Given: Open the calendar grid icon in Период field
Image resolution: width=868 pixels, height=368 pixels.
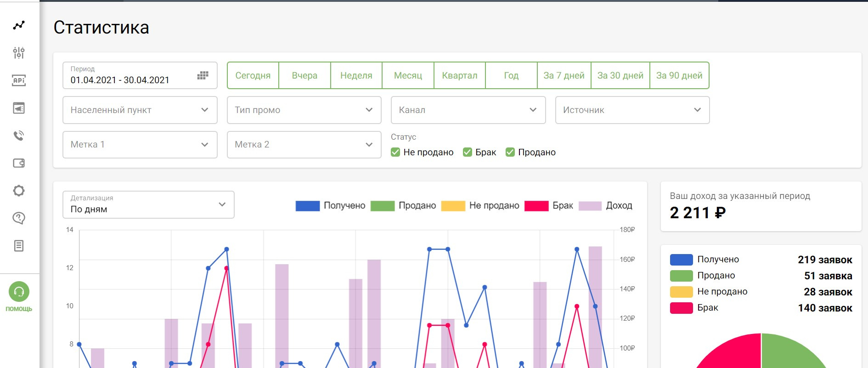Looking at the screenshot, I should 203,75.
